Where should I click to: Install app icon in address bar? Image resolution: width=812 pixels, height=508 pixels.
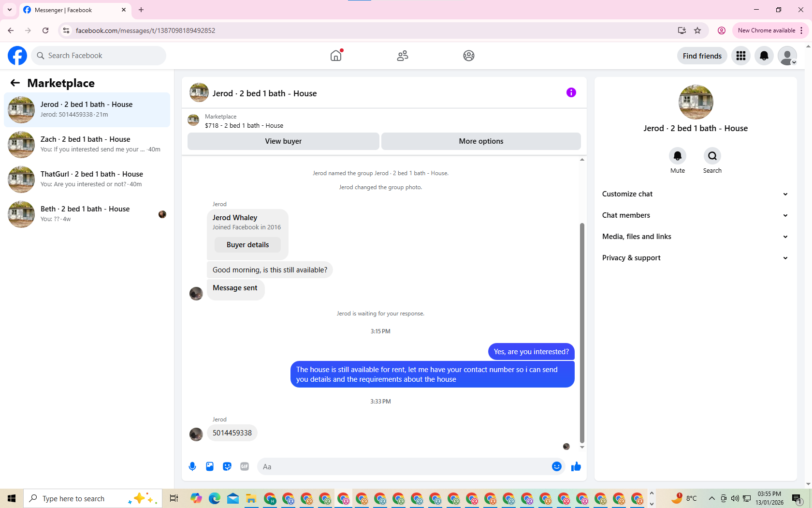(x=682, y=30)
